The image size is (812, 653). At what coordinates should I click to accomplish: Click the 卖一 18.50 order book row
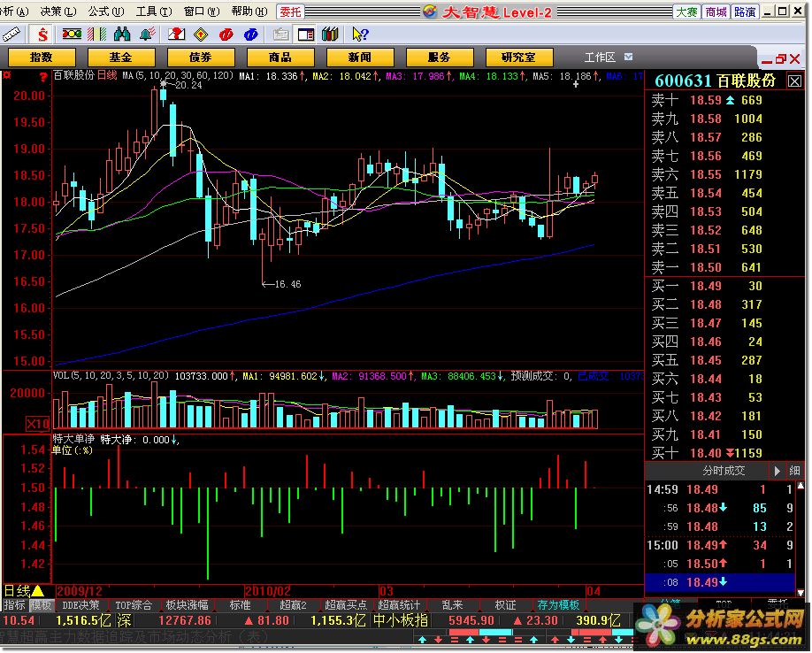click(724, 267)
